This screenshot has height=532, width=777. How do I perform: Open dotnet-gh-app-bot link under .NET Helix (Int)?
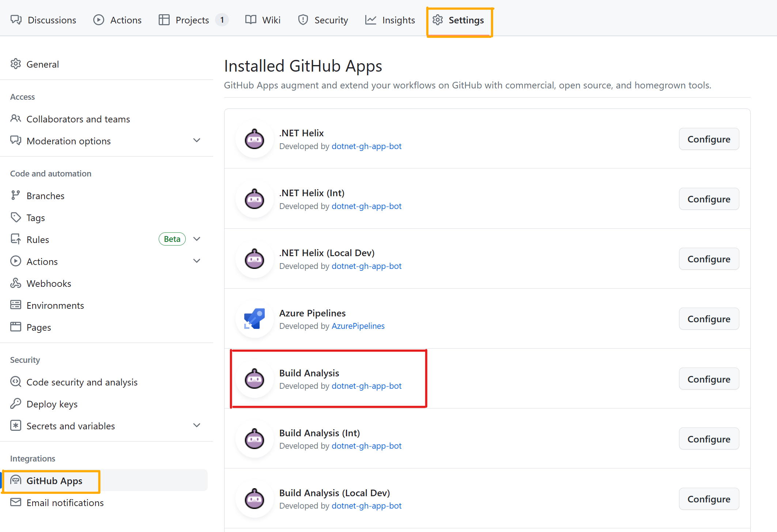point(366,206)
